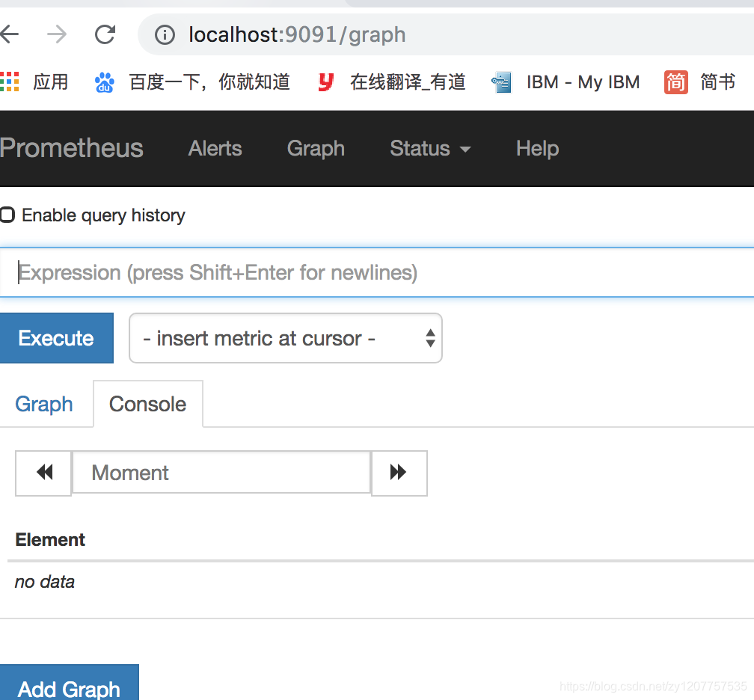Click the Element column header
754x700 pixels.
click(50, 540)
